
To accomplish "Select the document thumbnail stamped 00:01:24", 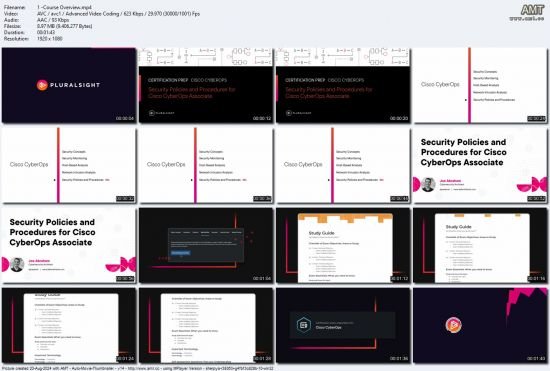I will click(x=69, y=325).
